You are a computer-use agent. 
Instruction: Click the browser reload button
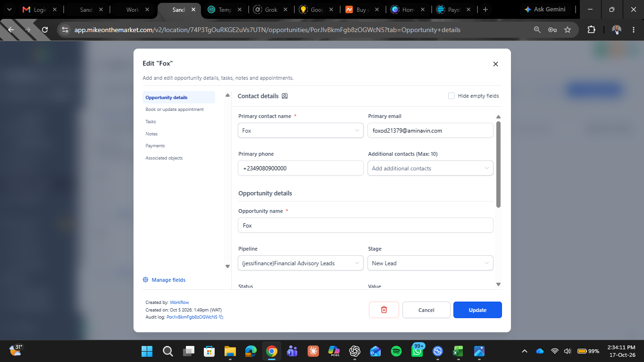[45, 30]
